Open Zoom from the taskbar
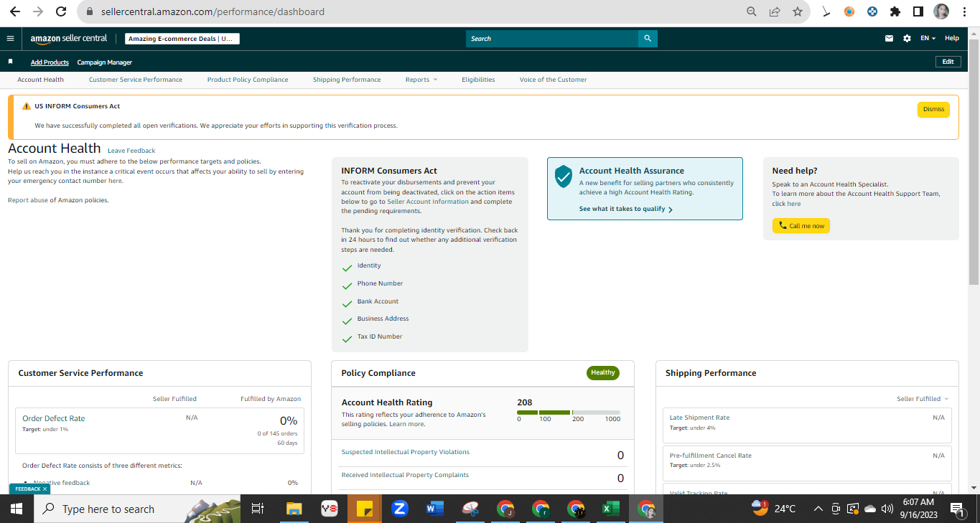The height and width of the screenshot is (523, 980). click(400, 509)
